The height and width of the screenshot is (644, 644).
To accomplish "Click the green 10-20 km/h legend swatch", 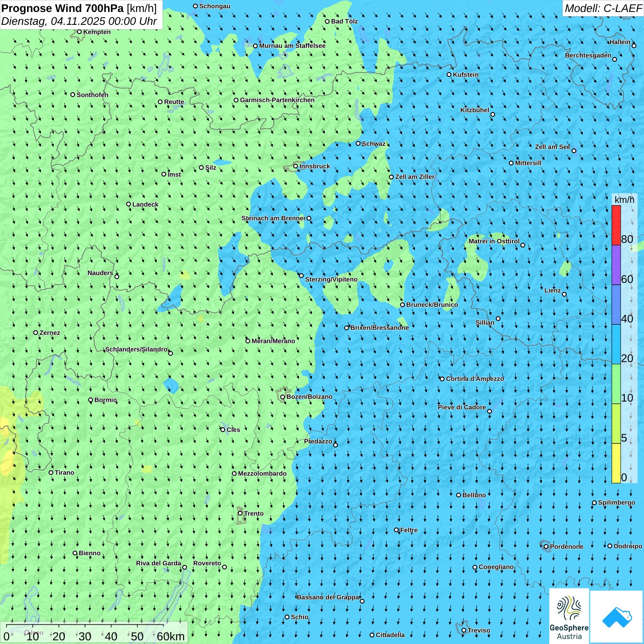I will click(616, 384).
